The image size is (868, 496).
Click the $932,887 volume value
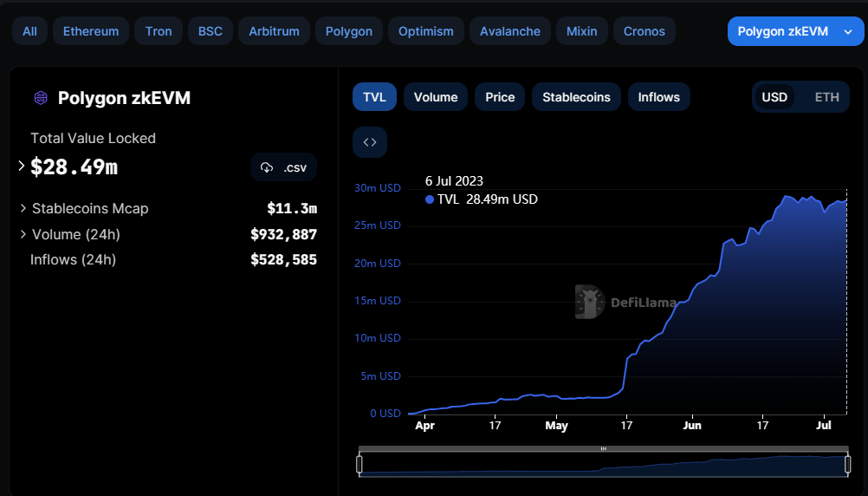[x=283, y=234]
